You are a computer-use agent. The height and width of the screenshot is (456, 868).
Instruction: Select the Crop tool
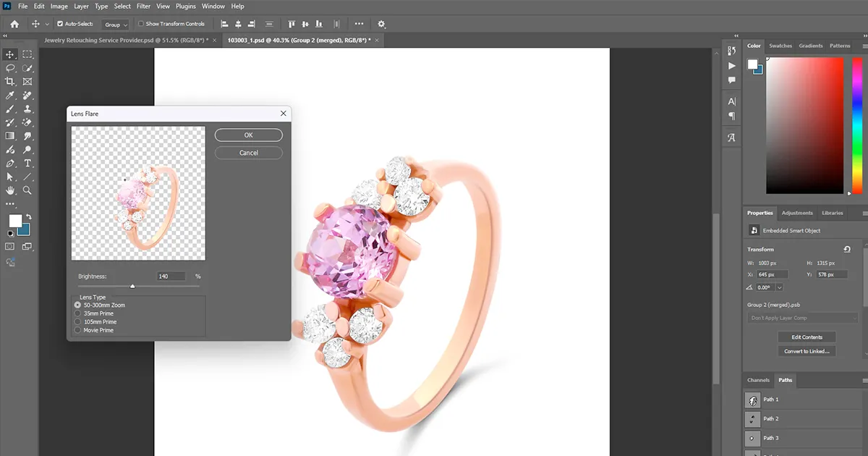pos(10,82)
